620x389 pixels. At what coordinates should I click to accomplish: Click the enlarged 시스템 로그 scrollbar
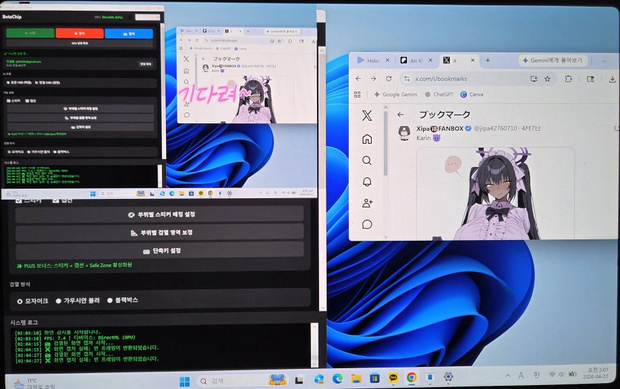(x=314, y=344)
